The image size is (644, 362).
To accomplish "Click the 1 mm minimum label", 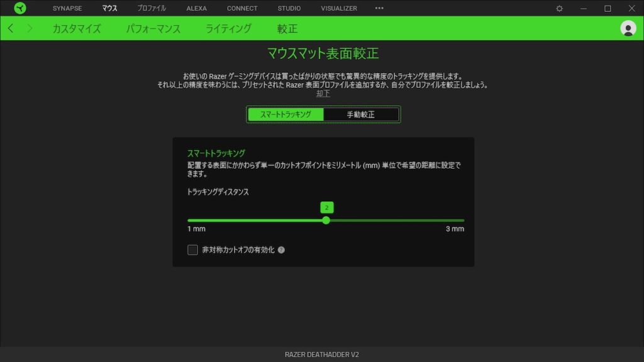I will (196, 229).
